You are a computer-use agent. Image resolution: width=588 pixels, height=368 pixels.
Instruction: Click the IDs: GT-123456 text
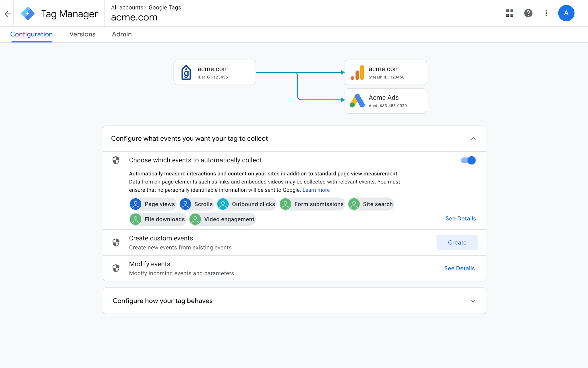[x=213, y=77]
